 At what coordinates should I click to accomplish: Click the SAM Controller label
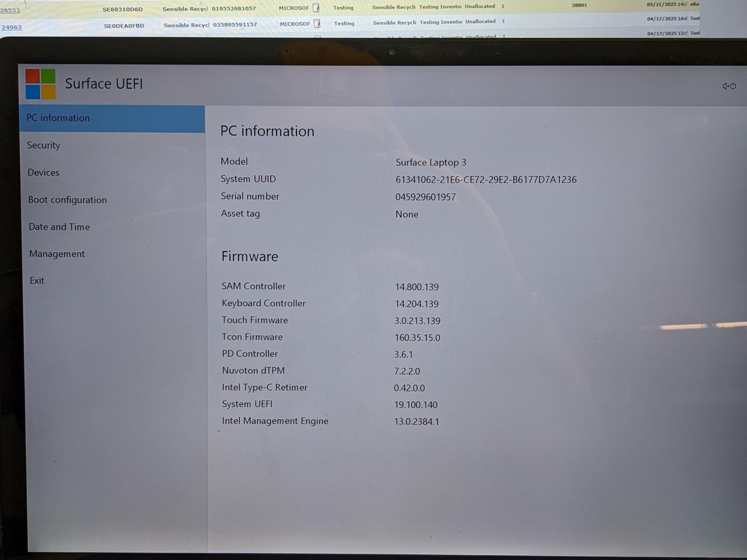pos(254,286)
